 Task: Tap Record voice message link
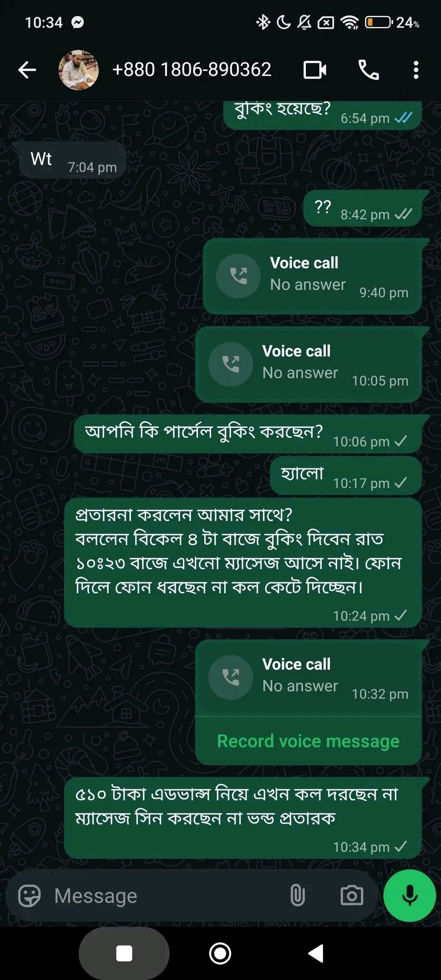(308, 741)
